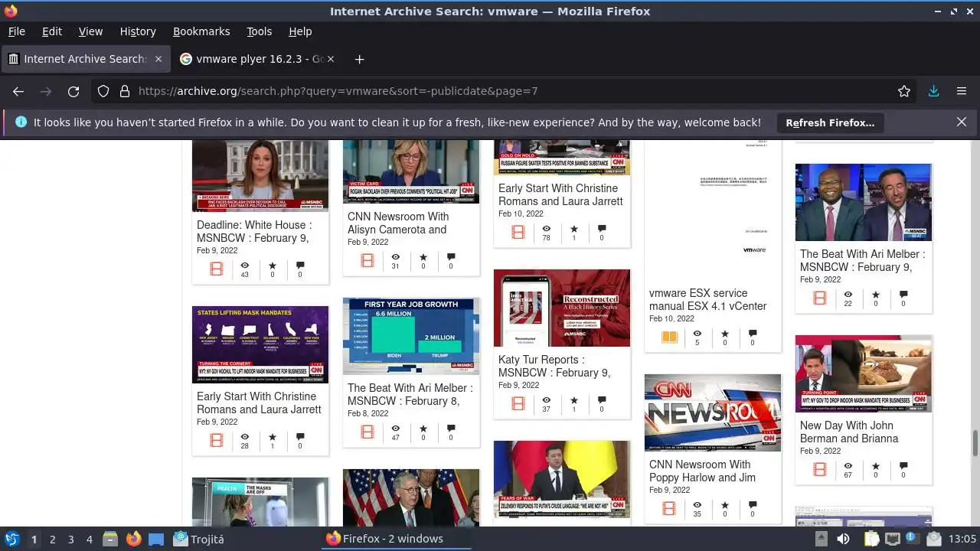Click the taskbar clock showing 13:05

[962, 539]
